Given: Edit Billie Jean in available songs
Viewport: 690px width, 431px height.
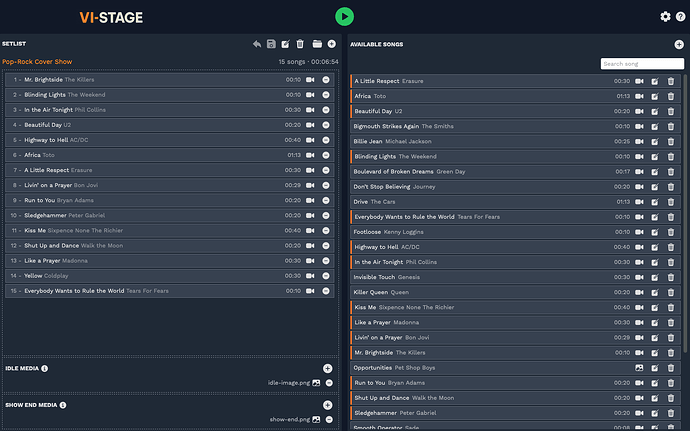Looking at the screenshot, I should click(x=655, y=141).
